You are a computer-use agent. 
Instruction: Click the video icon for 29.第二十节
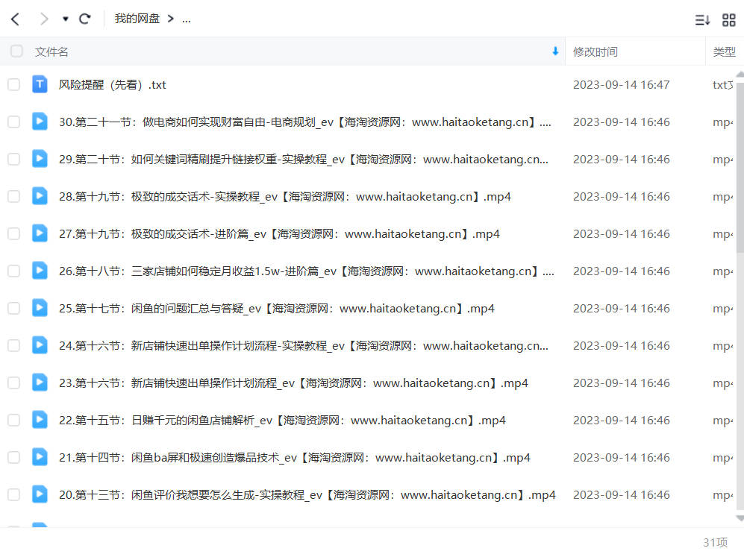[x=40, y=159]
